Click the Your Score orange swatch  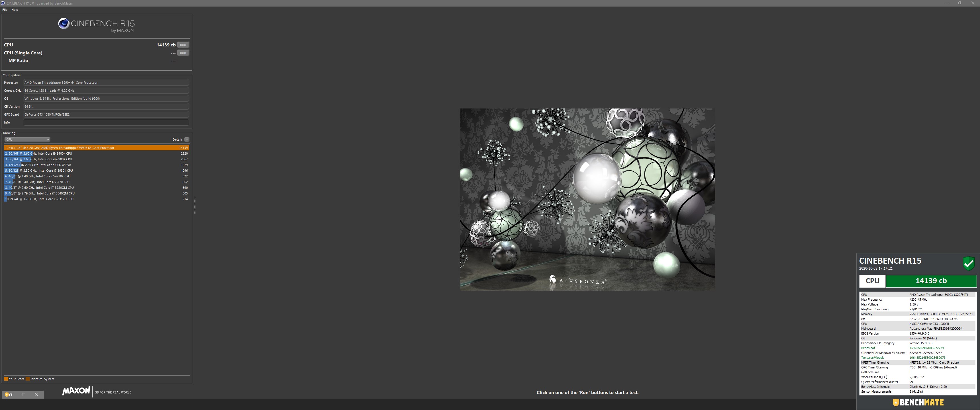click(x=6, y=379)
